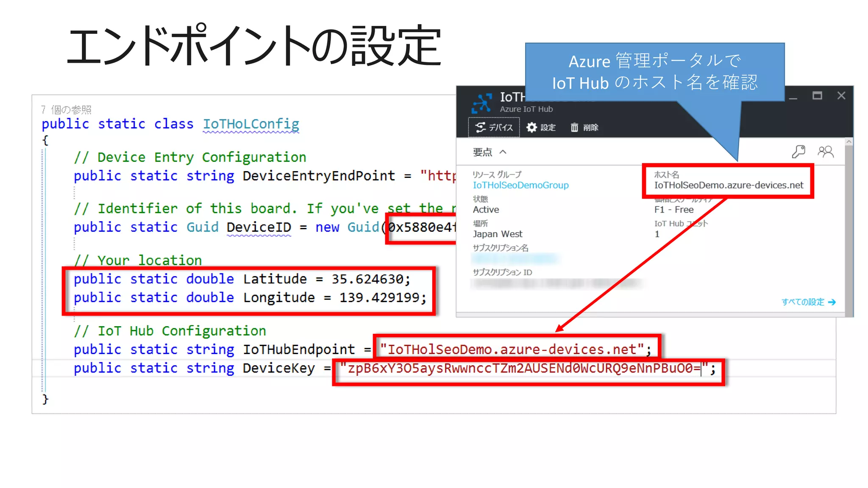
Task: Click the 削除 delete trash button
Action: point(584,128)
